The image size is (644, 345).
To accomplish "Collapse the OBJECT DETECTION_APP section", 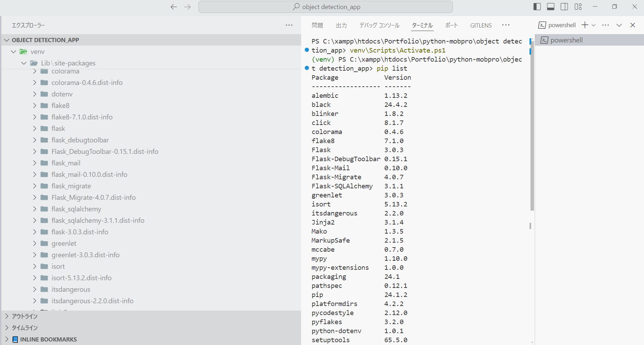I will (x=7, y=40).
